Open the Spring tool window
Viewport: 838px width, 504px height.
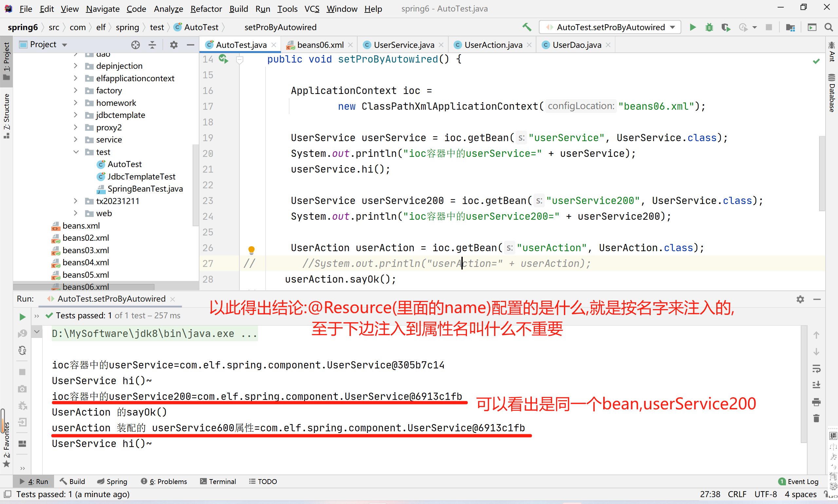coord(112,481)
